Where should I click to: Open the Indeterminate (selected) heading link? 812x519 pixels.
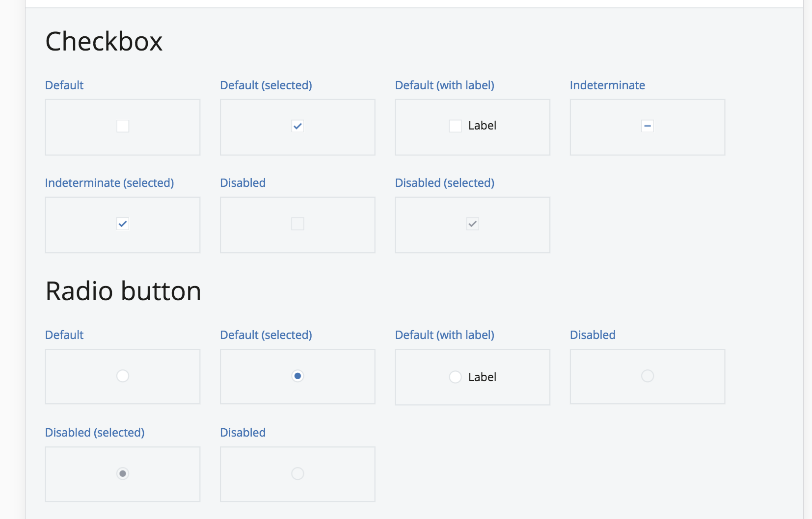(109, 183)
